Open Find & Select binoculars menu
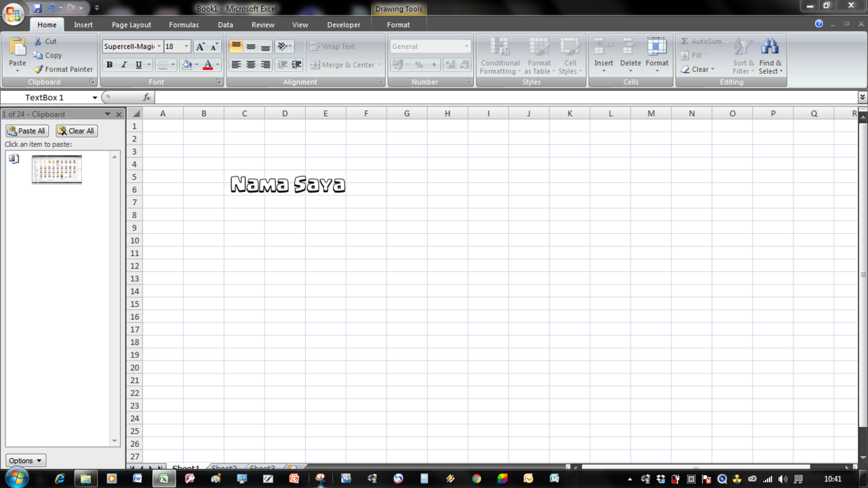 tap(770, 56)
